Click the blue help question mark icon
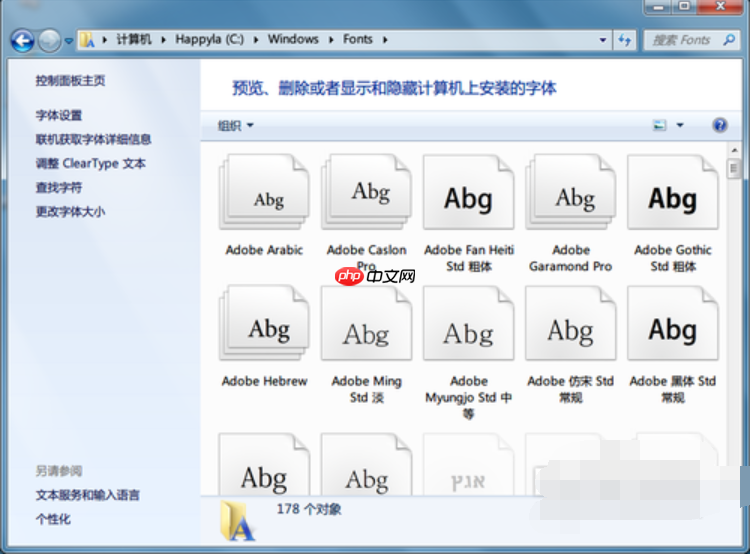 tap(719, 125)
